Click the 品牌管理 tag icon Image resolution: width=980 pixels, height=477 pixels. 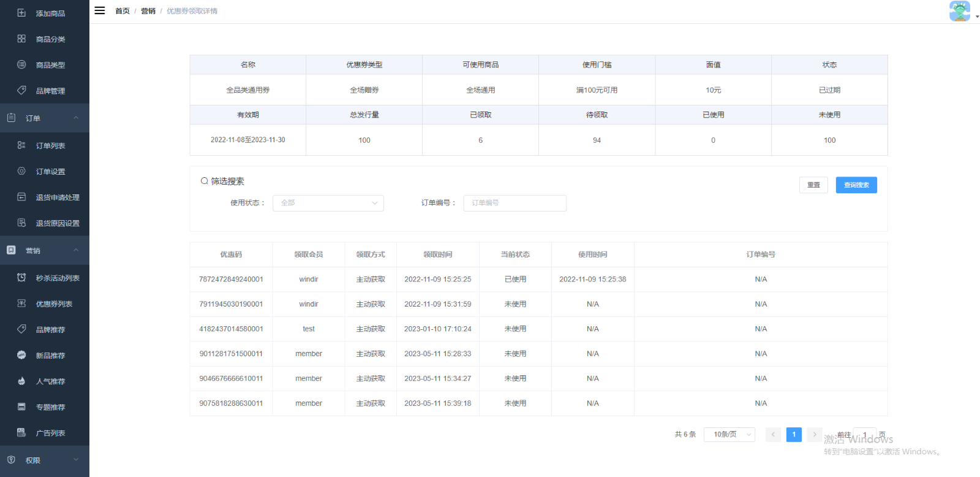click(21, 90)
